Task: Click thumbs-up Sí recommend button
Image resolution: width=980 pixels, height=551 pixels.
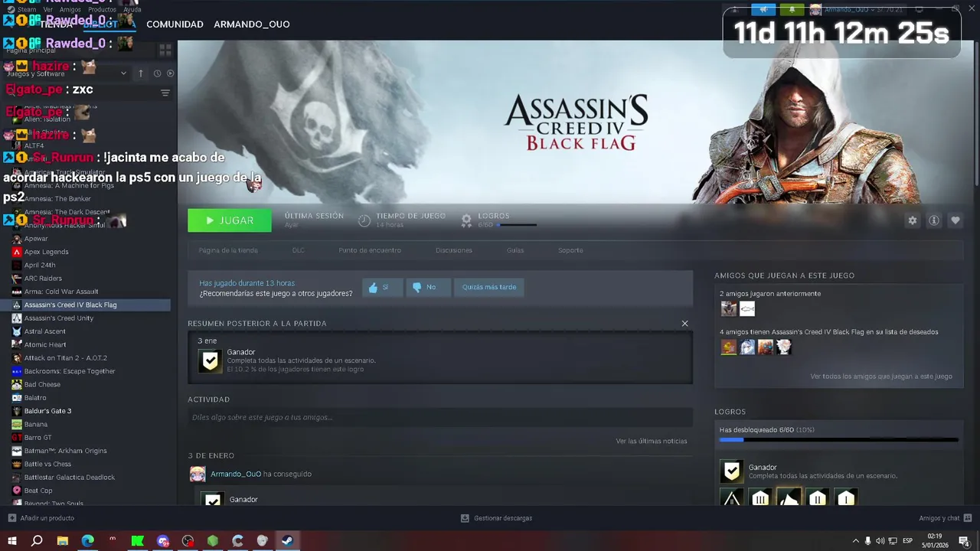Action: pos(383,287)
